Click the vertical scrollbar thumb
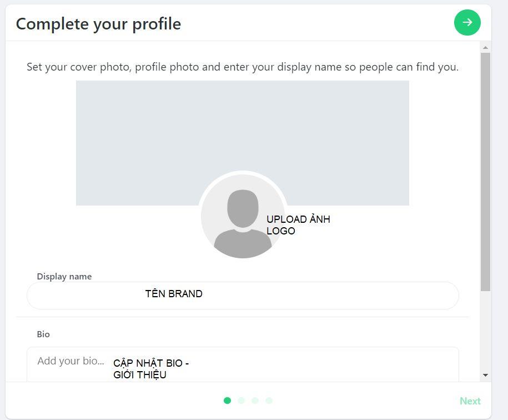Screen dimensions: 508x420 pos(485,171)
